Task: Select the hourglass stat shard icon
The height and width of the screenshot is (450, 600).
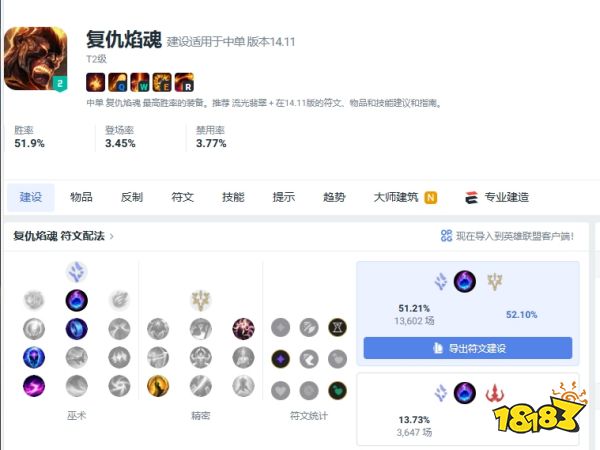Action: tap(338, 328)
